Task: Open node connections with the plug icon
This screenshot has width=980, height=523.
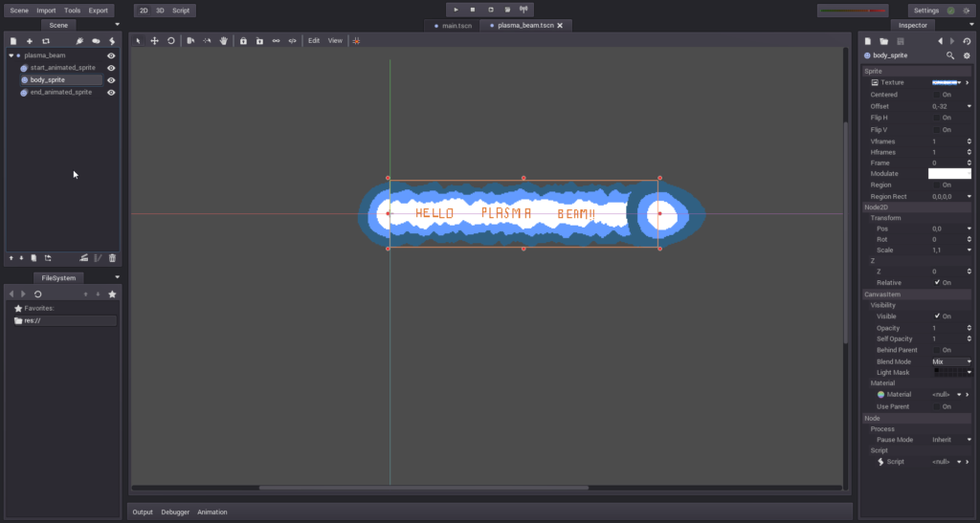Action: (x=79, y=41)
